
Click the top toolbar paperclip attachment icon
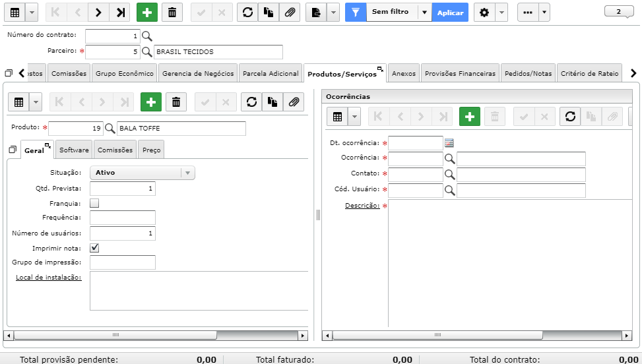tap(290, 13)
